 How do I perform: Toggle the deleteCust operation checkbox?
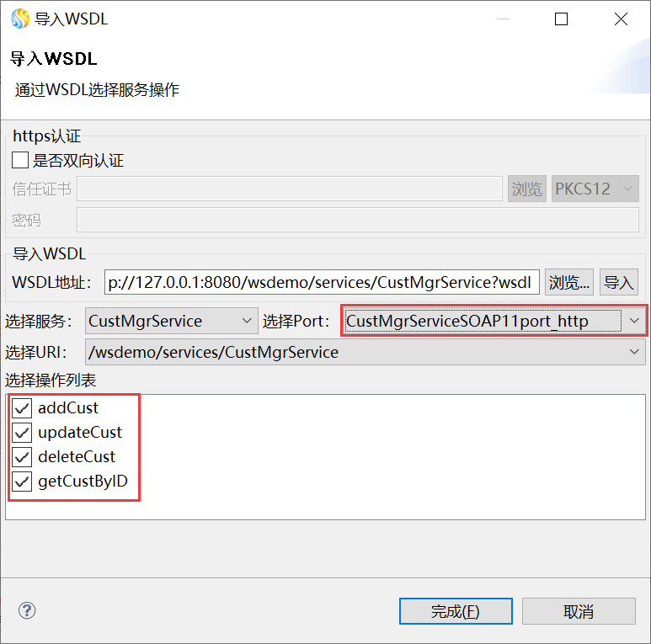(x=23, y=457)
